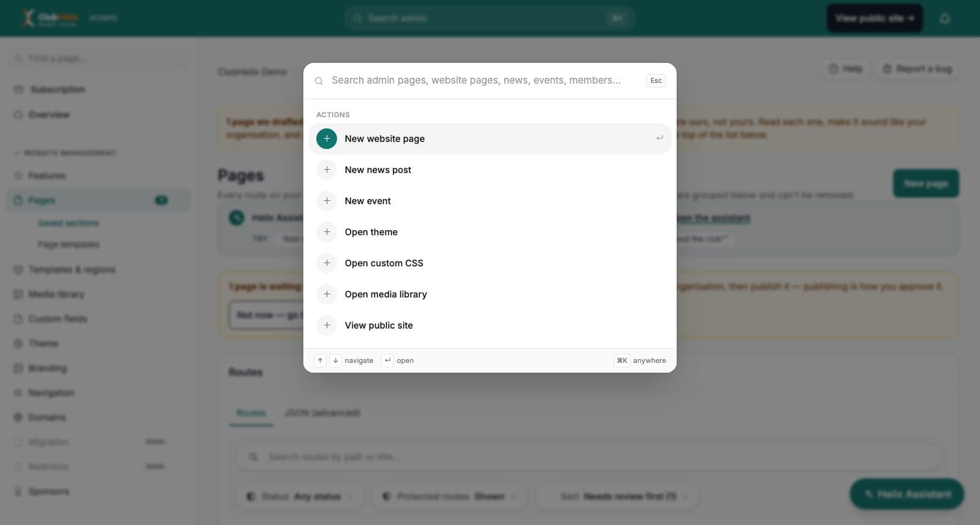Open the Helix Assistant floating button

tap(907, 494)
